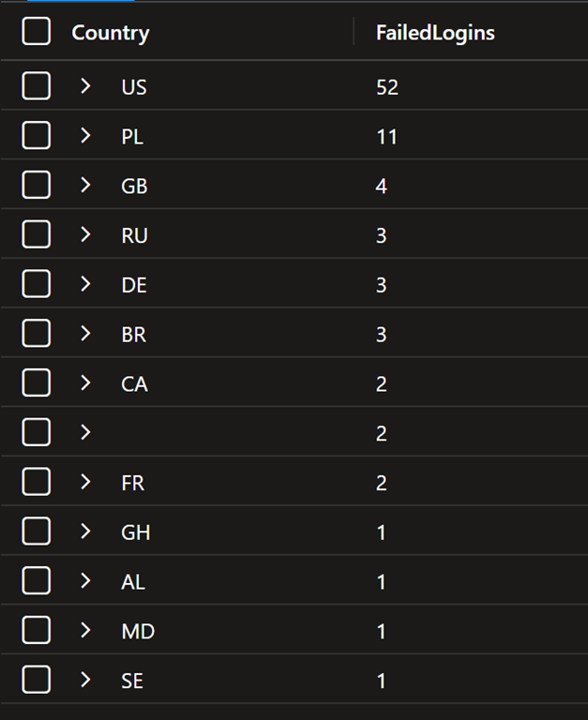The width and height of the screenshot is (588, 720).
Task: Expand the BR row chevron
Action: pos(85,334)
